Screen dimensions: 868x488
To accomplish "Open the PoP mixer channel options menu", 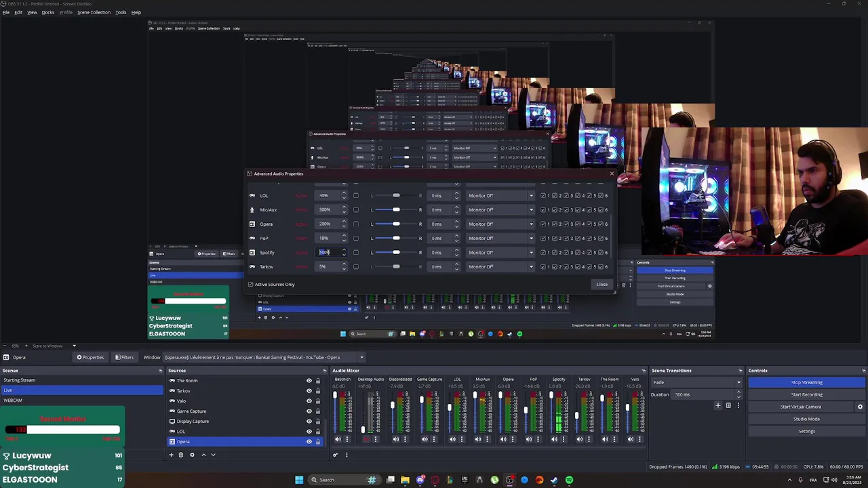I will click(x=538, y=439).
